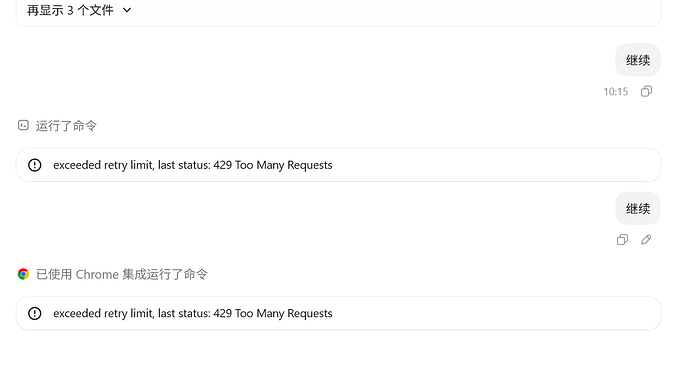This screenshot has height=377, width=690.
Task: Edit the latest 继续 message with the pencil icon
Action: pos(646,240)
